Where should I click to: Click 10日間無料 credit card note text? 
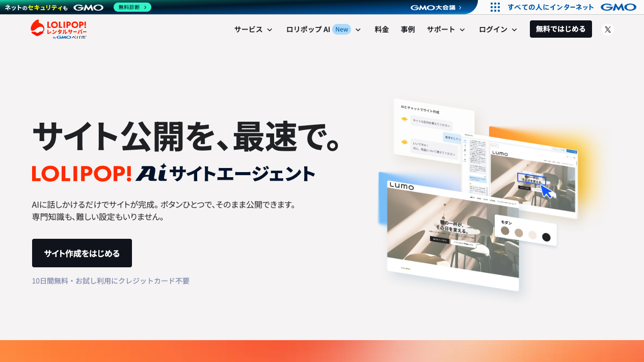click(111, 281)
